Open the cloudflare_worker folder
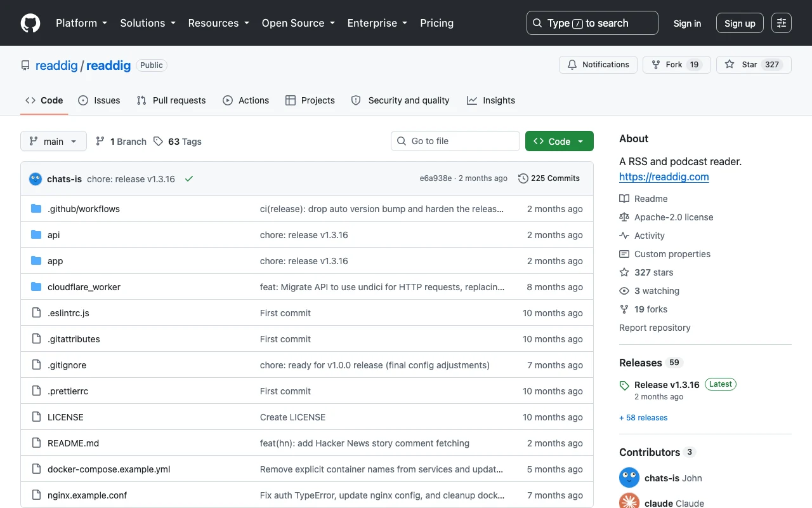 click(84, 287)
